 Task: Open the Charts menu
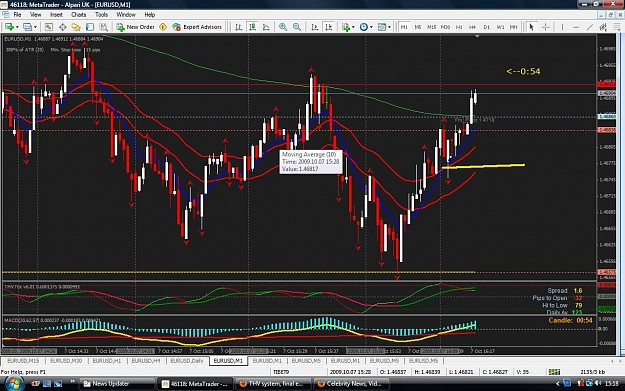(x=79, y=14)
